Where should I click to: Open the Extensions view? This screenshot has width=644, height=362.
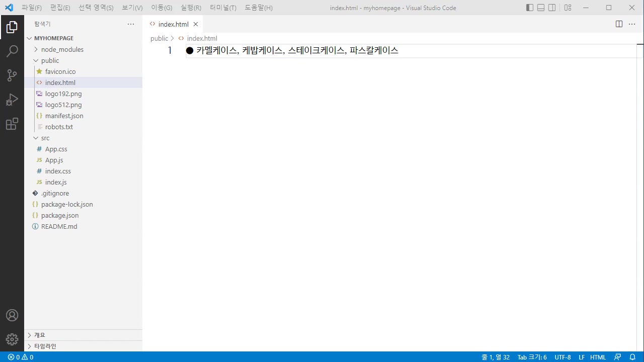click(12, 124)
